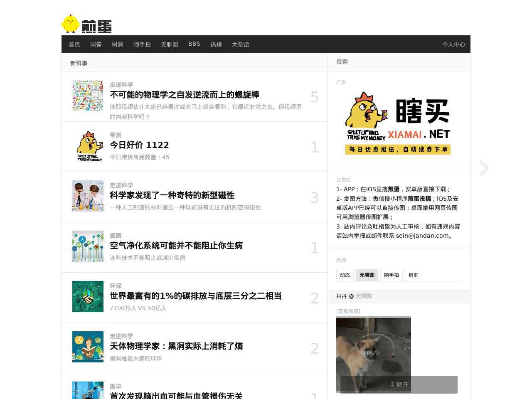The image size is (532, 399).
Task: Click comment count 5 on spiral article
Action: (315, 97)
